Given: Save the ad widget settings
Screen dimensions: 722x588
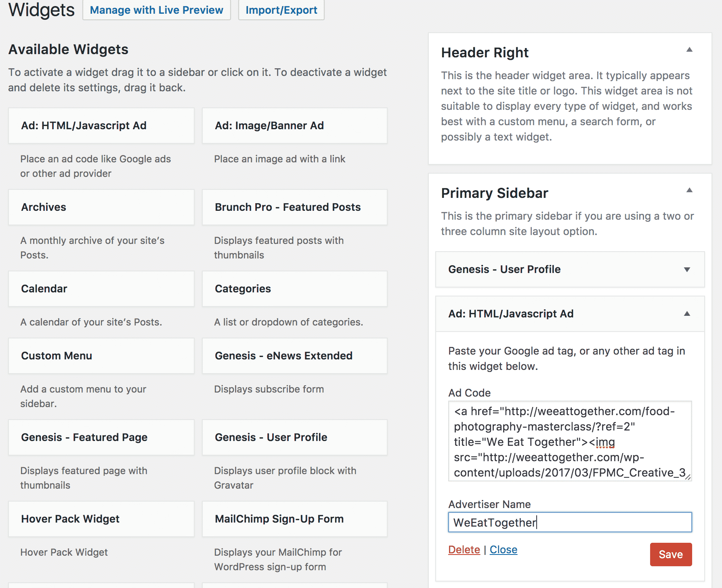Looking at the screenshot, I should 671,554.
